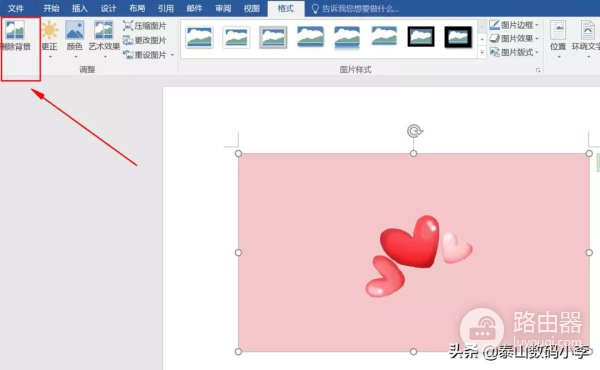Open Picture Effects (图片效果) menu

pos(514,38)
